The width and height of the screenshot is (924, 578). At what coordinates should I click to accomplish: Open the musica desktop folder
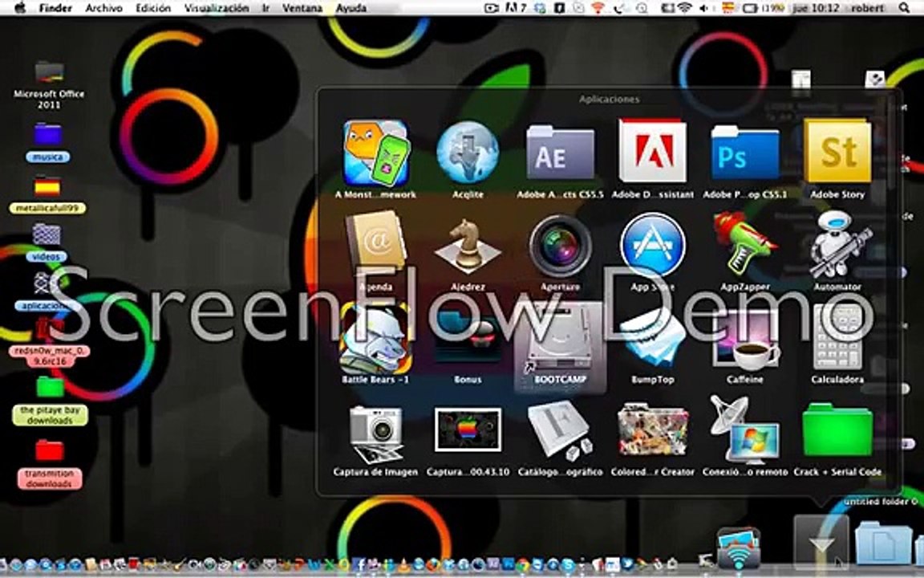point(48,135)
